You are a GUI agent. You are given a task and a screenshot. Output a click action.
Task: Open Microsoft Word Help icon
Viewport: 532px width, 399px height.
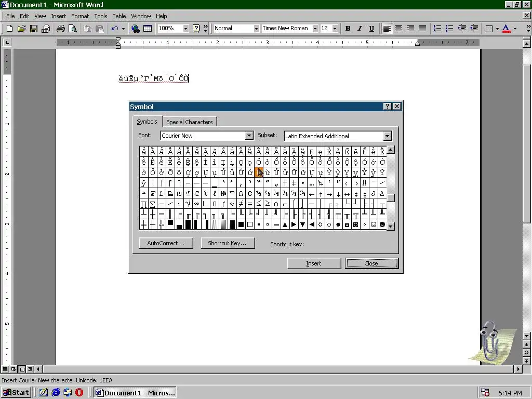[x=196, y=29]
